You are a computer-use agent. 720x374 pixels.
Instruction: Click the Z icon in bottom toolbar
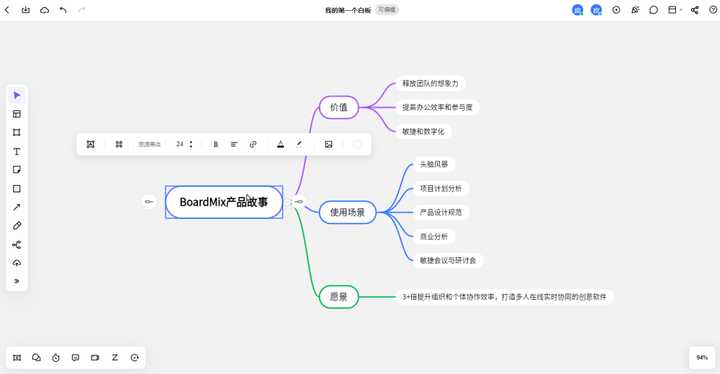click(115, 357)
